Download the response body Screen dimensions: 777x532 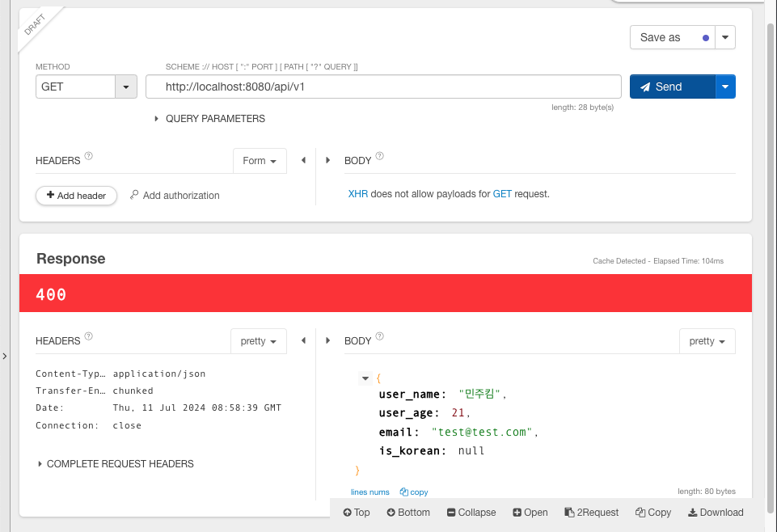715,512
